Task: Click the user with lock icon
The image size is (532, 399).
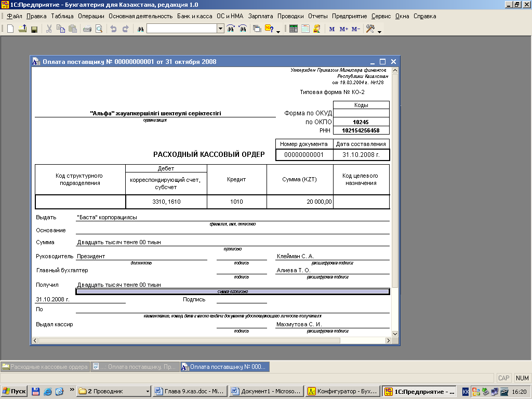Action: click(x=317, y=29)
